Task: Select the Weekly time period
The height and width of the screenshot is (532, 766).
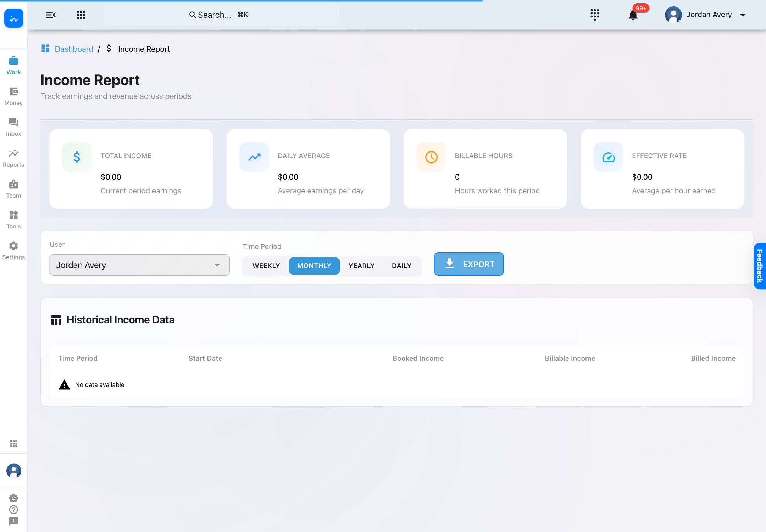Action: (x=266, y=266)
